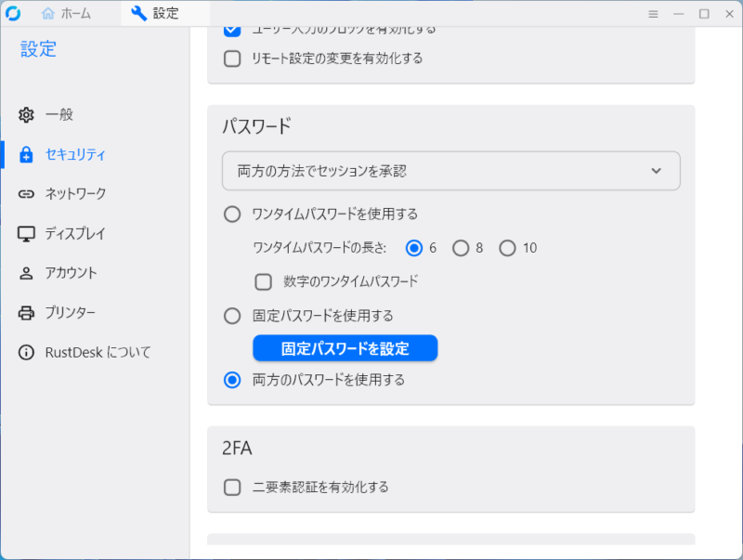Set one-time password length to 10
743x560 pixels.
coord(507,248)
